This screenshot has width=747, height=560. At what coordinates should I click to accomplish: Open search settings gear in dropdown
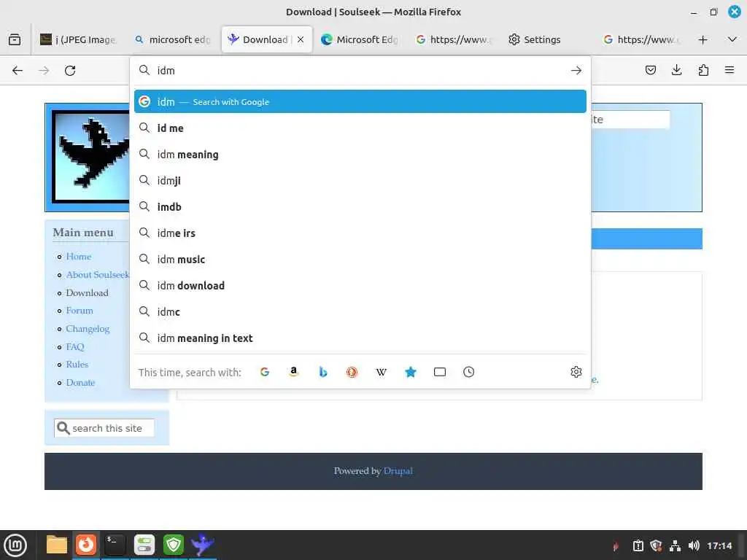tap(576, 372)
